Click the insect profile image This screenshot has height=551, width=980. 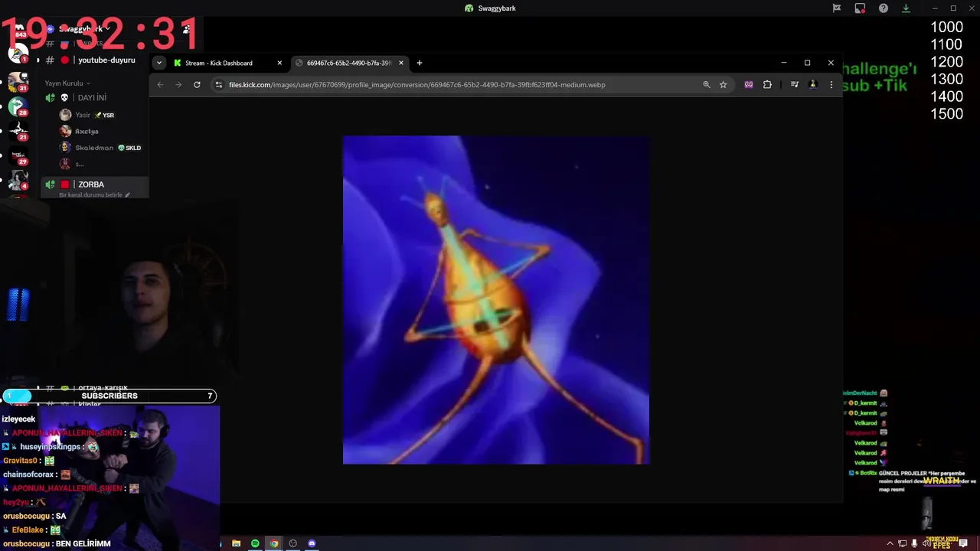496,300
